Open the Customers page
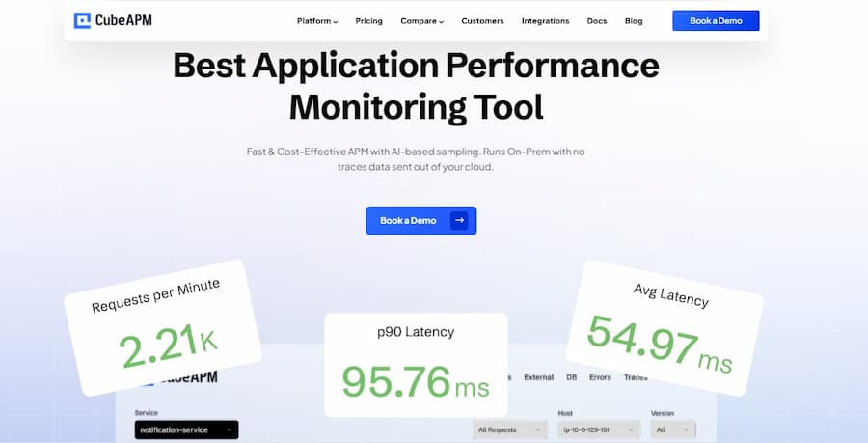This screenshot has width=868, height=443. 483,21
